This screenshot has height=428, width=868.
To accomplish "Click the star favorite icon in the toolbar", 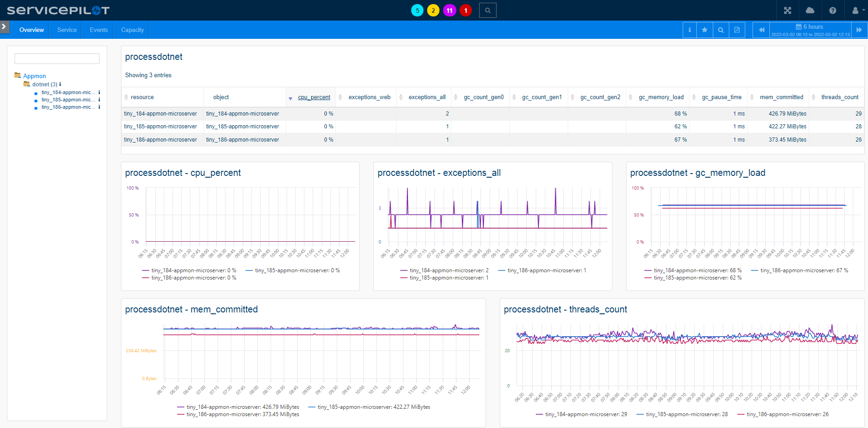I will [x=704, y=30].
